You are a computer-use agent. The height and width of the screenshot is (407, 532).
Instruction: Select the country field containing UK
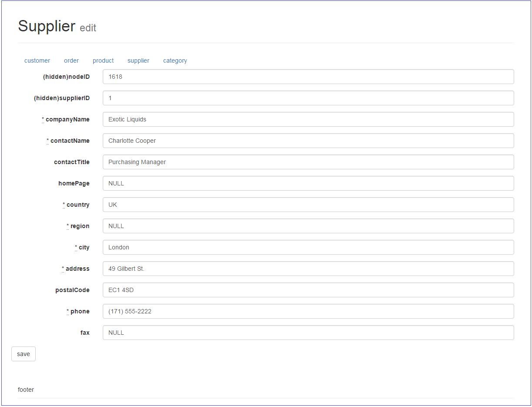pyautogui.click(x=308, y=205)
